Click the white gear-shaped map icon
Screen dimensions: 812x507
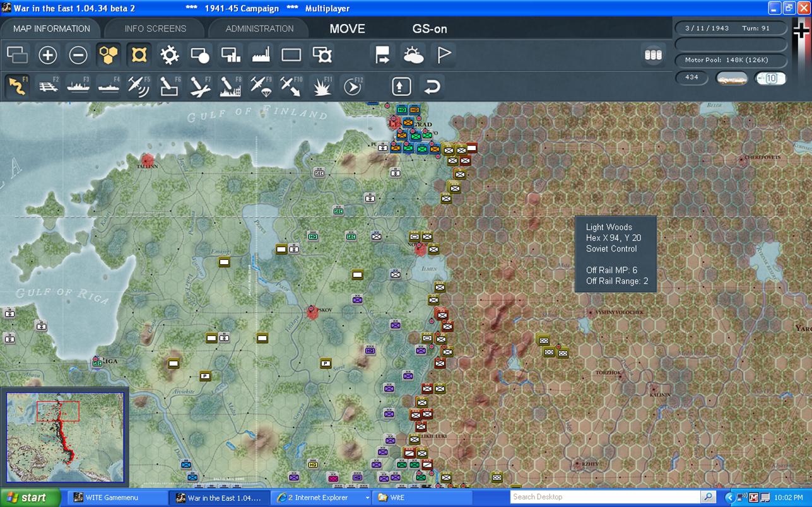click(x=169, y=55)
